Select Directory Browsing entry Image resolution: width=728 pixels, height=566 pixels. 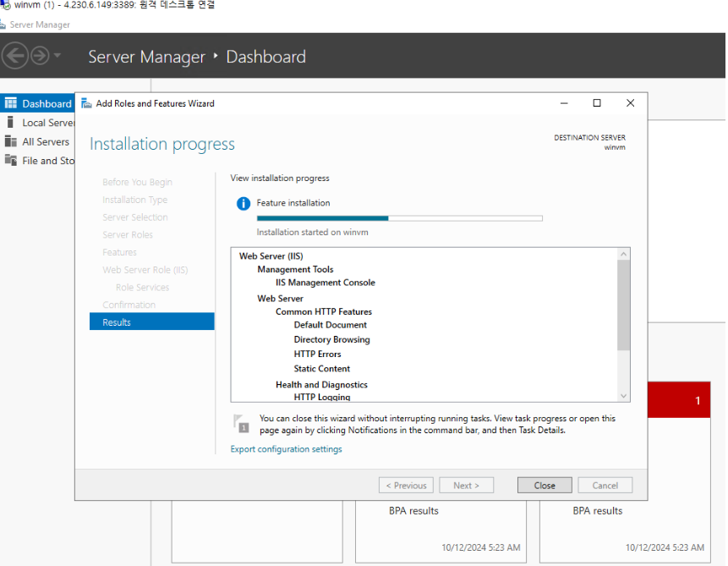pos(331,339)
